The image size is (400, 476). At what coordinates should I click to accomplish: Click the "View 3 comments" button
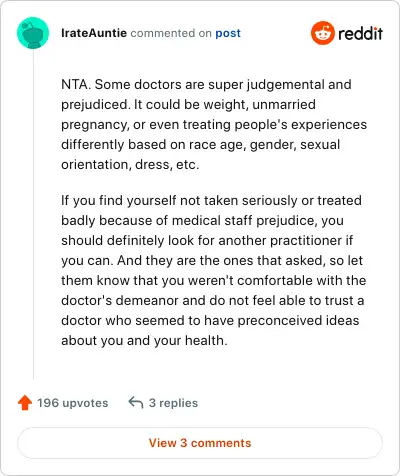200,443
